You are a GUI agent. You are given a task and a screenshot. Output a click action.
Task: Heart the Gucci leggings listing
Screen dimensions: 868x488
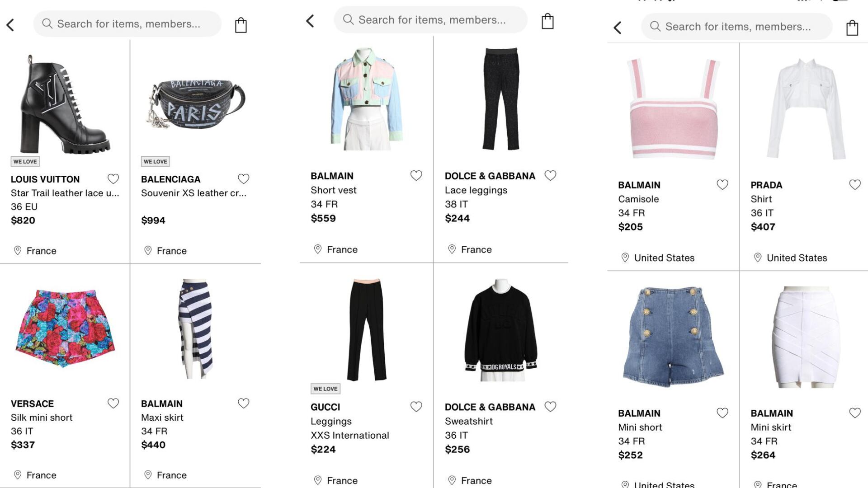click(x=416, y=407)
